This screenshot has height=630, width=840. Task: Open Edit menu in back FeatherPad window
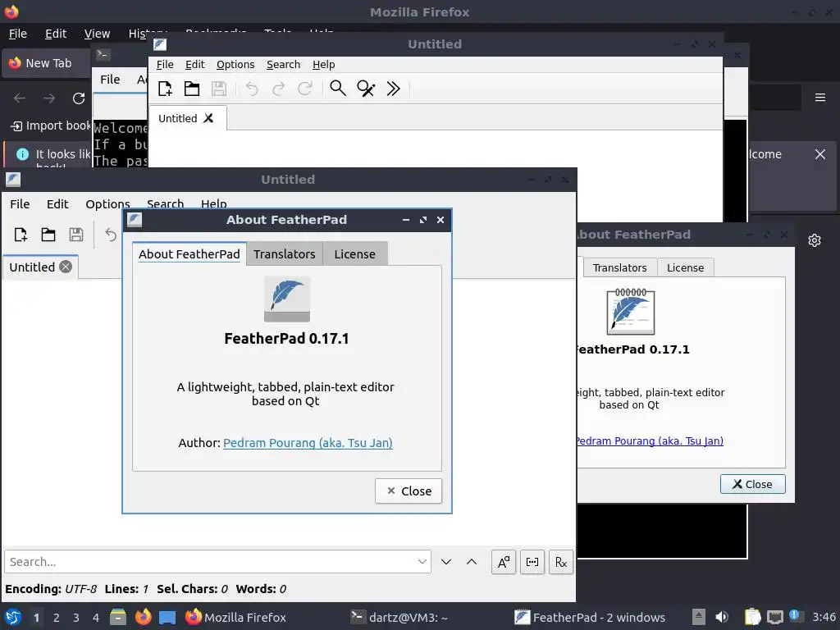click(195, 64)
